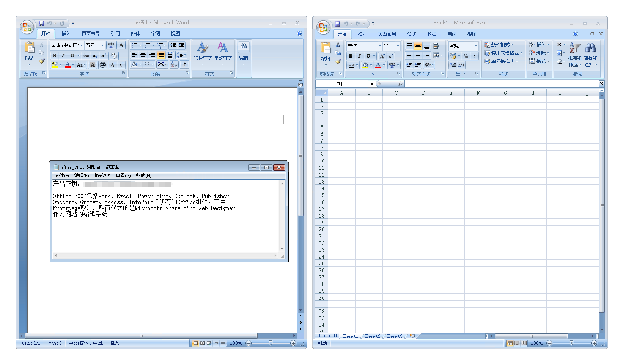
Task: Click 套用表格格式 in Excel styles group
Action: tap(503, 53)
